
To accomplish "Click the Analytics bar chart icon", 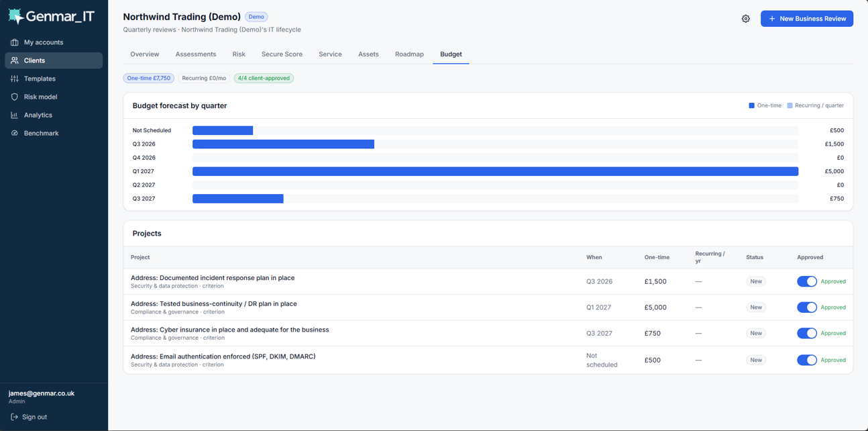I will click(x=14, y=115).
